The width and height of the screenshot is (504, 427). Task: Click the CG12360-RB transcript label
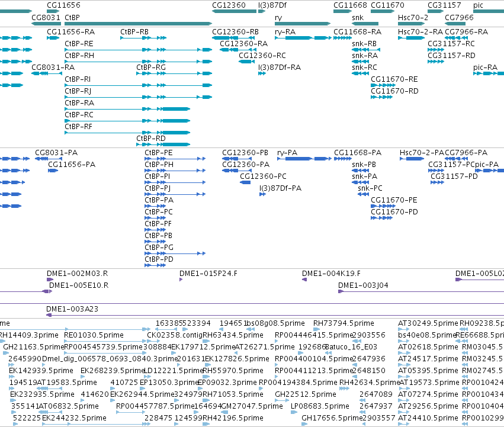(236, 32)
